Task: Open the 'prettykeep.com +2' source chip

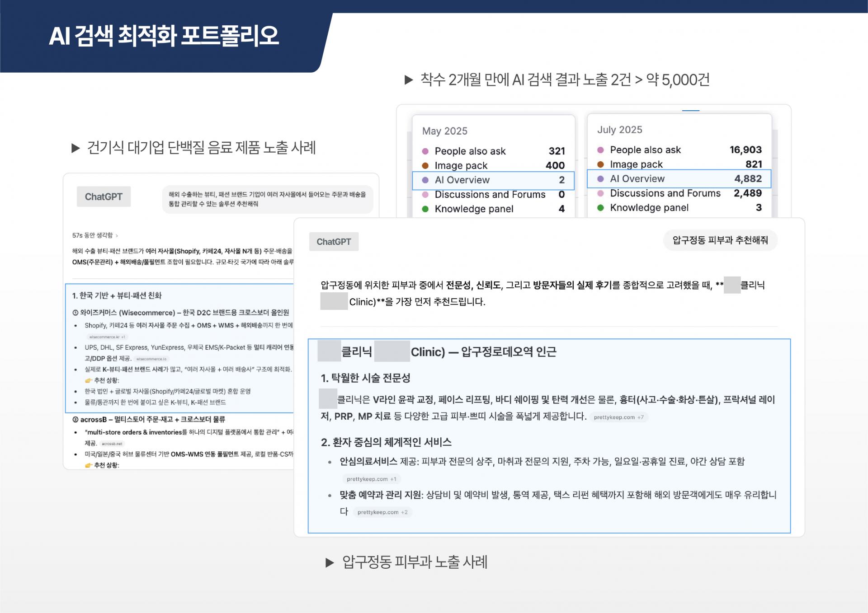Action: (382, 512)
